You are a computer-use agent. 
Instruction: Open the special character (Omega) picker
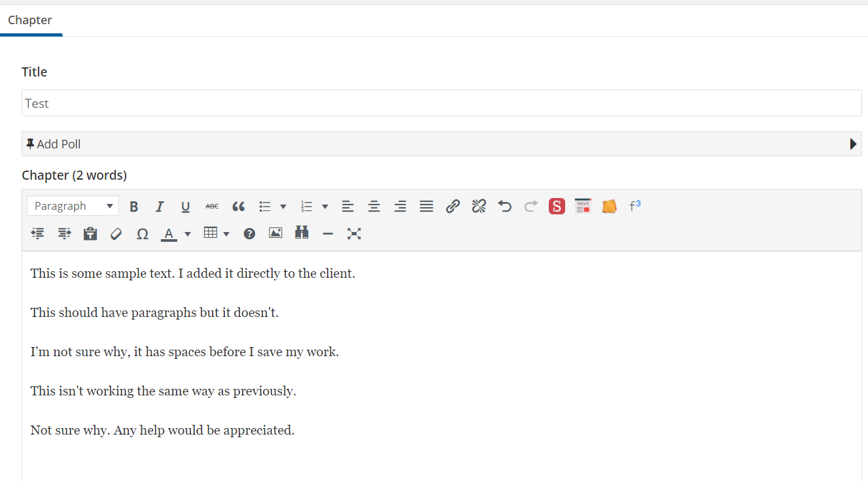pyautogui.click(x=142, y=234)
